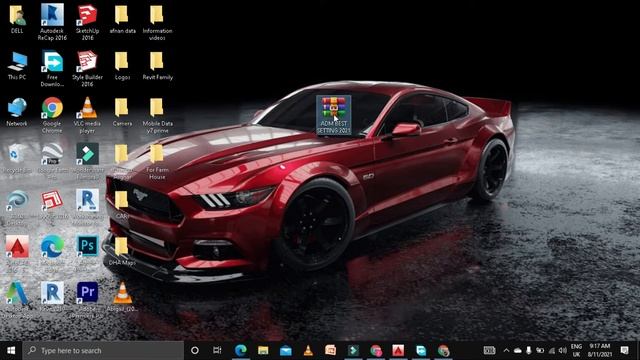Select the Camera folder
Screen dimensions: 640x360
[x=122, y=112]
